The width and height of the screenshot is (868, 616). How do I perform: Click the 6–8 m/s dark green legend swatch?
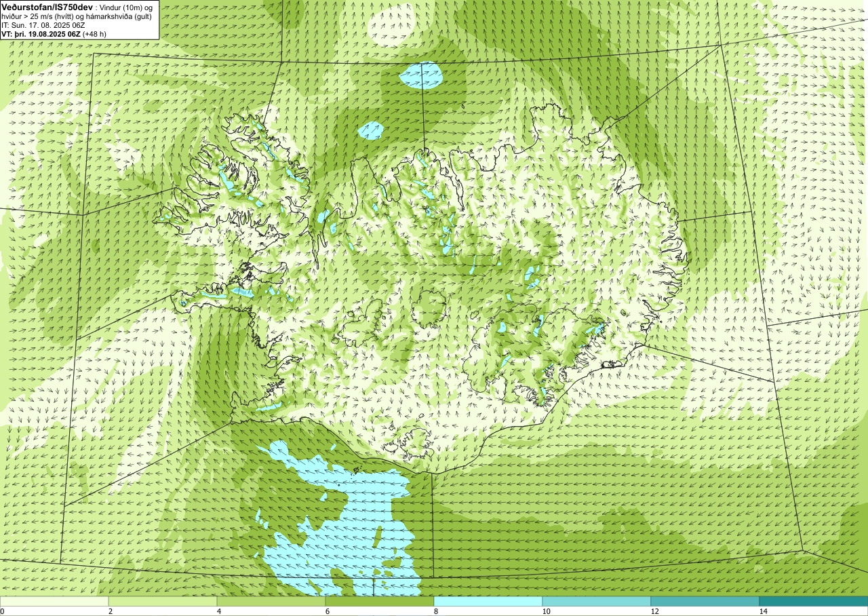(380, 601)
